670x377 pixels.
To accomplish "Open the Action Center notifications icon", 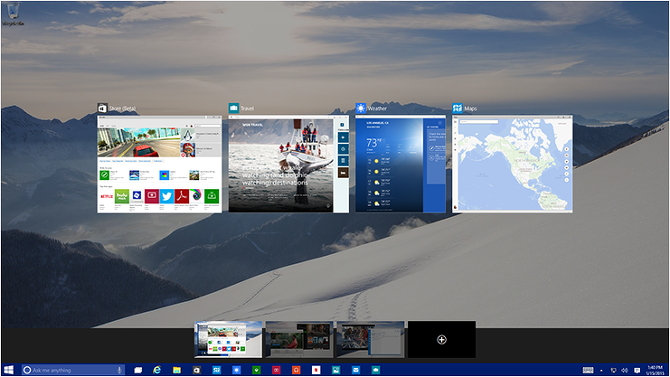I will click(x=637, y=370).
